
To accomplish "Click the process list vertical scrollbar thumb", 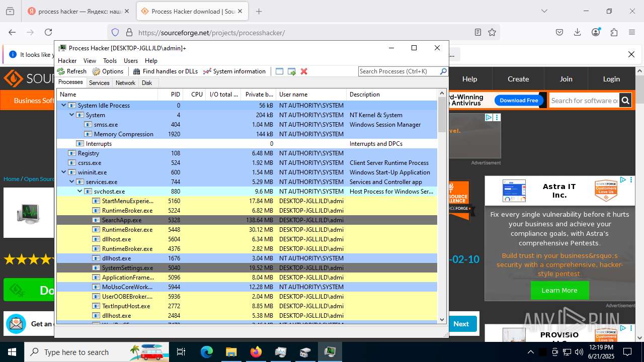I will pyautogui.click(x=442, y=115).
